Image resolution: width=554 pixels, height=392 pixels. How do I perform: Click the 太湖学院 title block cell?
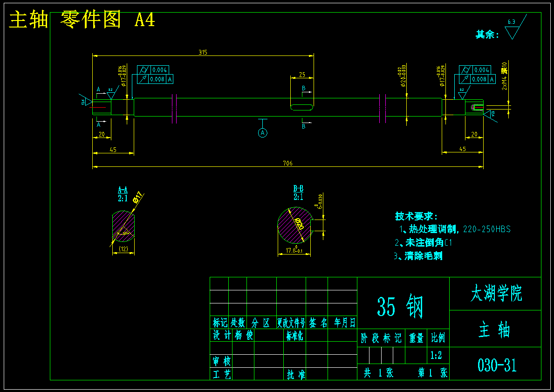496,293
